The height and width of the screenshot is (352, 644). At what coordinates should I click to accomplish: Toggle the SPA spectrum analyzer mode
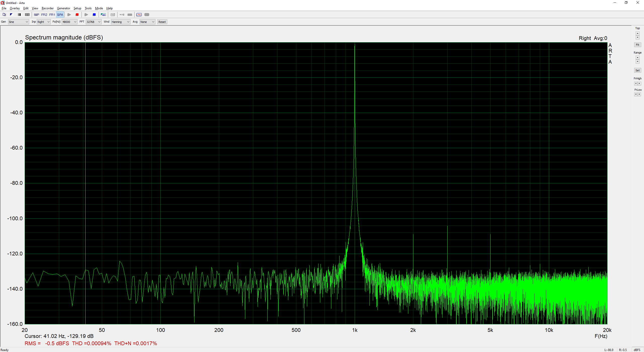[x=60, y=15]
